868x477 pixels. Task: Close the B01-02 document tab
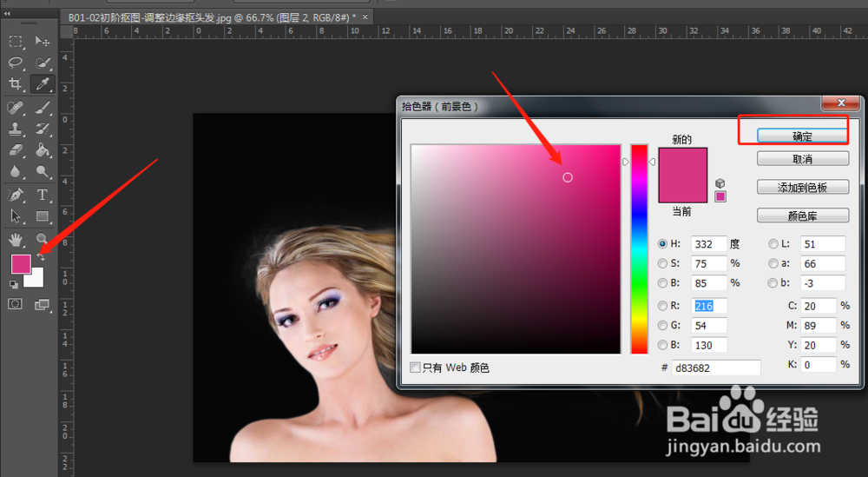(x=365, y=17)
